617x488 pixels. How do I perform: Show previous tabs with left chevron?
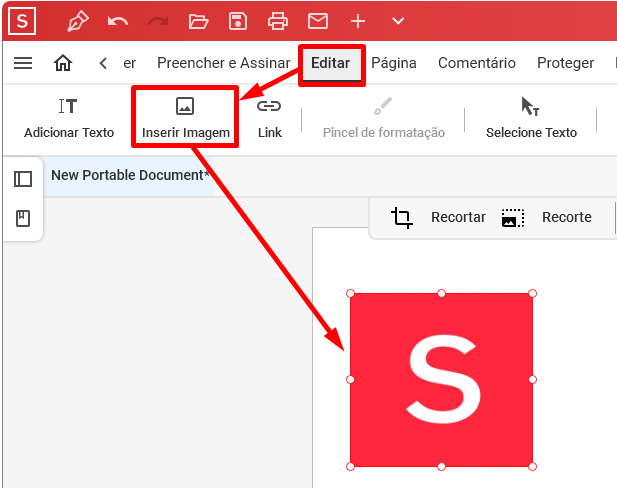coord(103,63)
